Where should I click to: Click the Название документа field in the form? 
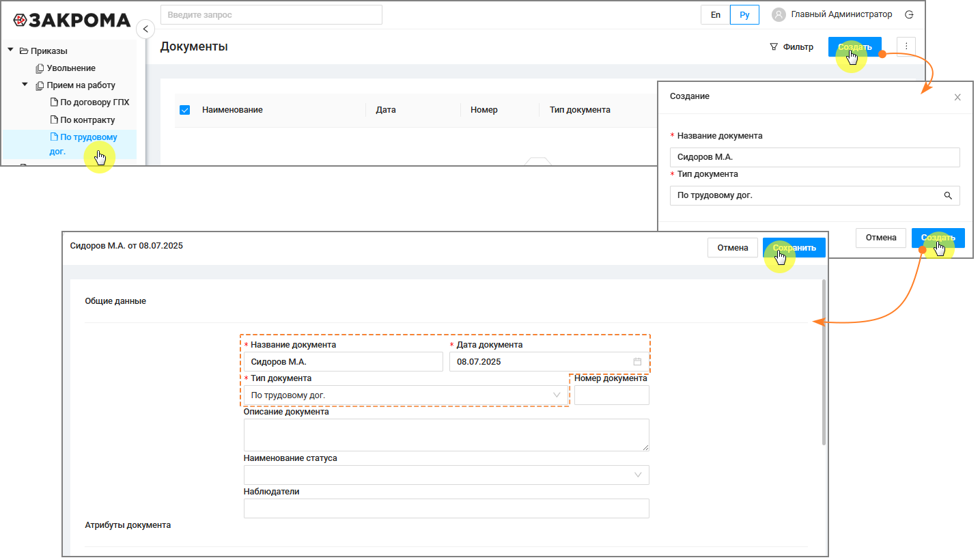[x=344, y=362]
